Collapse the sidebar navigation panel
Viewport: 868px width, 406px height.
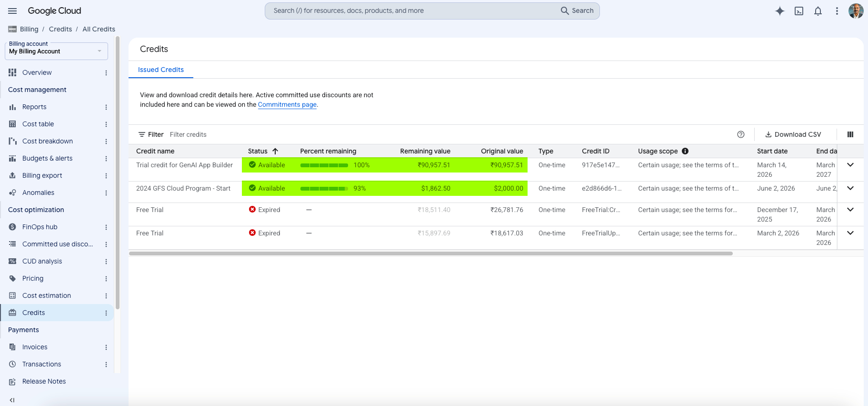[x=12, y=400]
